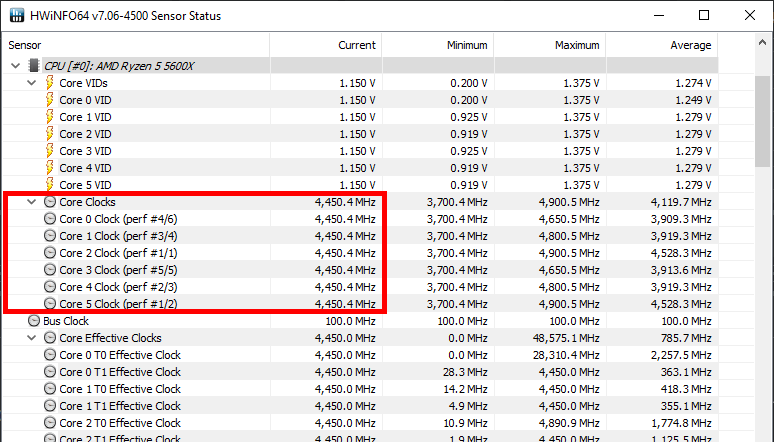Click the voltage icon beside Core 4 VID
The image size is (774, 442).
(x=49, y=168)
